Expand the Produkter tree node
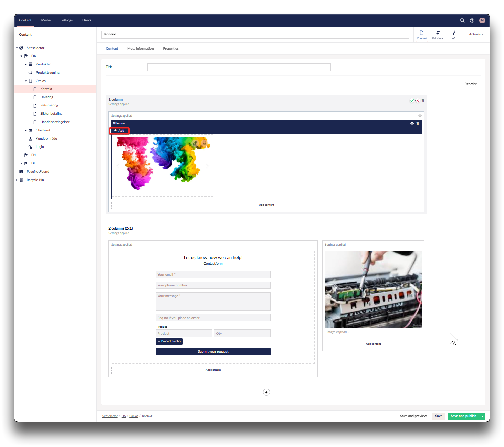Screen dimensions: 504x447 pos(26,64)
